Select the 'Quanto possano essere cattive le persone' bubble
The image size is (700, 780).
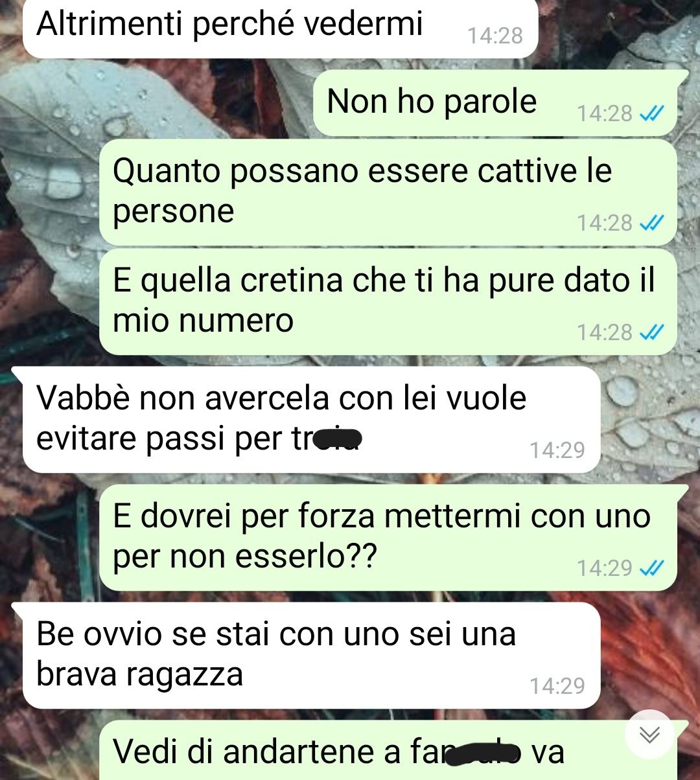(x=388, y=192)
